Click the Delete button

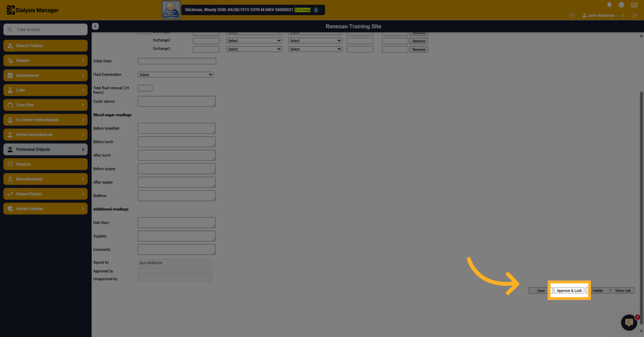598,291
